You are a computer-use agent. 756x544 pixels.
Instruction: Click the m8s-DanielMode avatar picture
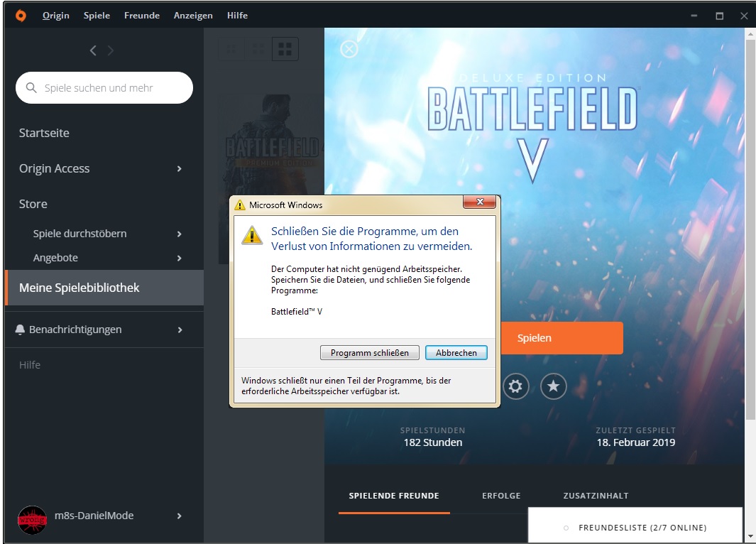click(x=32, y=519)
